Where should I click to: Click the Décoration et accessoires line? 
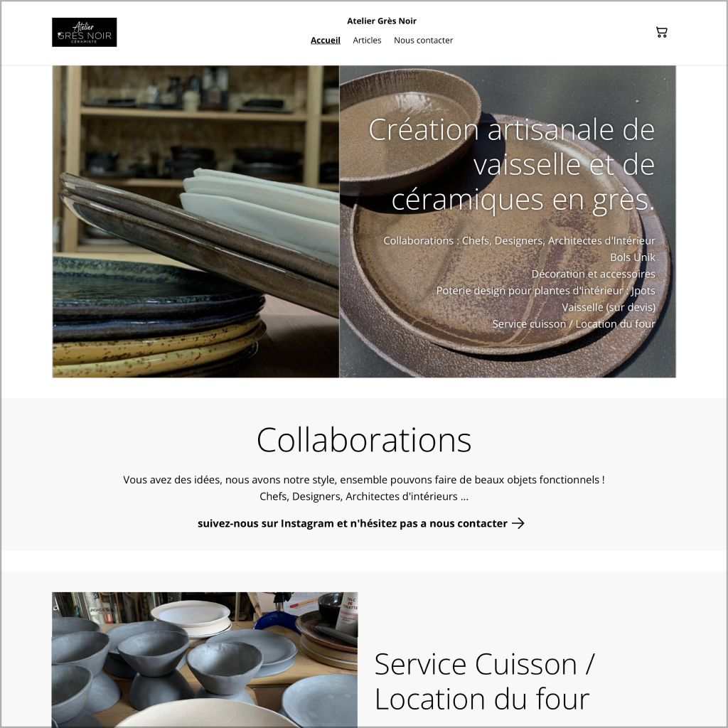593,274
